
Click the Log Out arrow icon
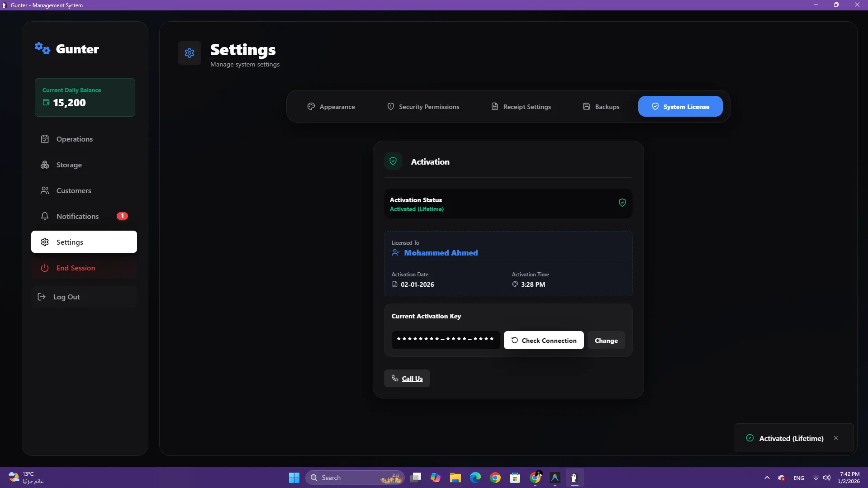(x=42, y=297)
